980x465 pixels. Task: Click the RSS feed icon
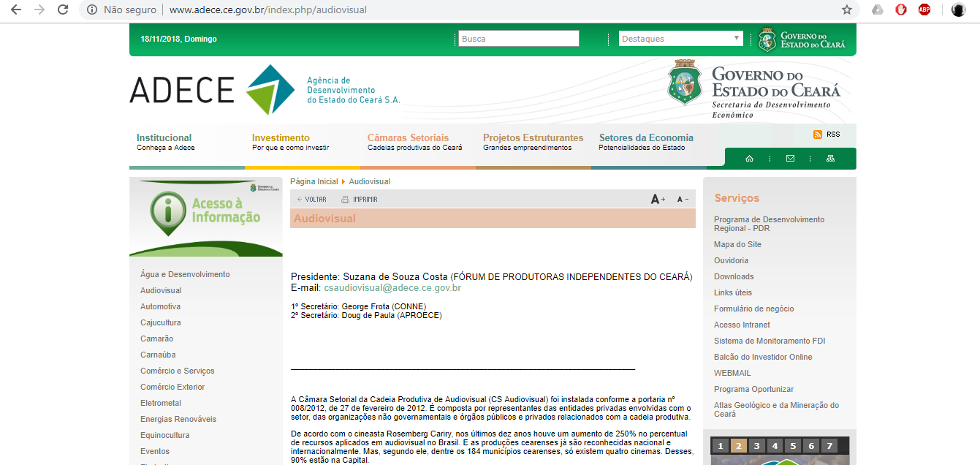point(818,135)
